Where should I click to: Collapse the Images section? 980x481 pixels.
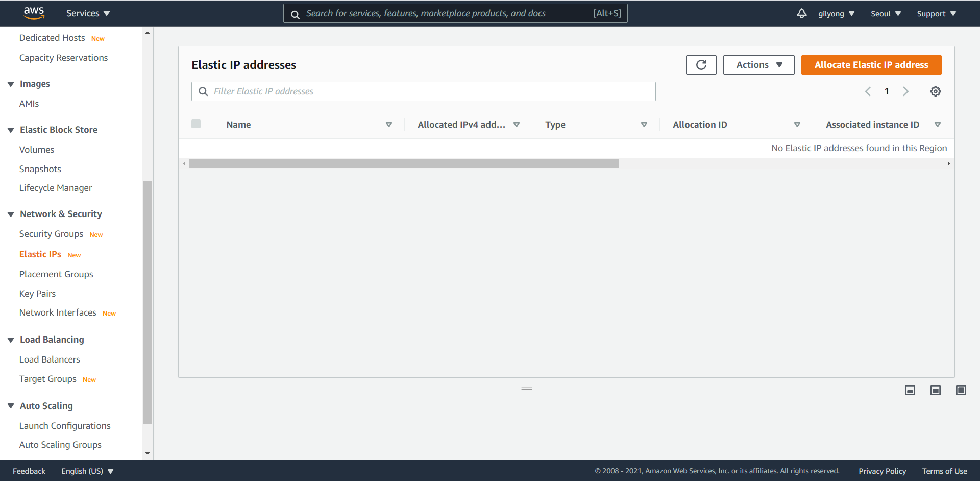coord(11,84)
